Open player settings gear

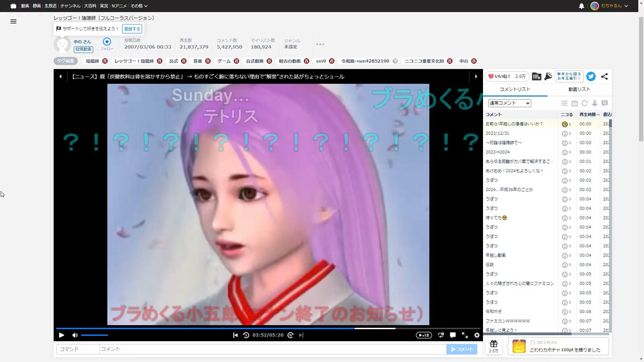[x=476, y=335]
